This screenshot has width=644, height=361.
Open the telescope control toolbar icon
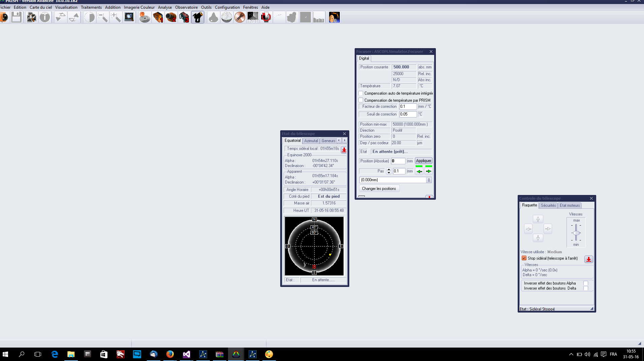(198, 17)
